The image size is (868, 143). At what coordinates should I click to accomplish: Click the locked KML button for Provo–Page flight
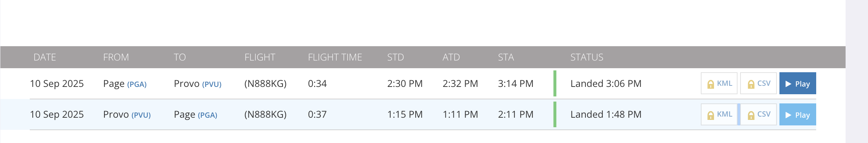(719, 114)
